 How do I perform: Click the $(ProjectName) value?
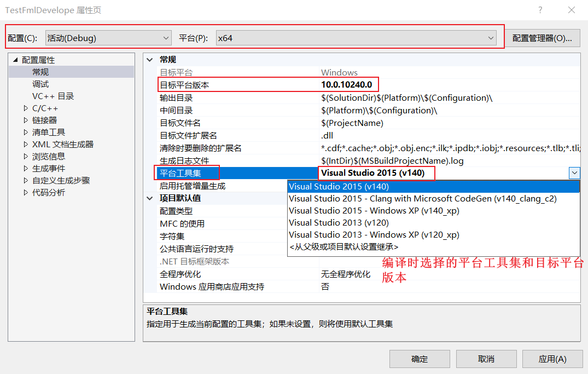[352, 123]
